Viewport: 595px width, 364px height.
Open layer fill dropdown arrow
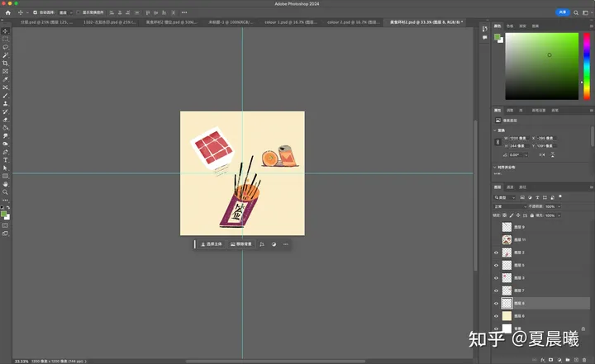point(559,215)
